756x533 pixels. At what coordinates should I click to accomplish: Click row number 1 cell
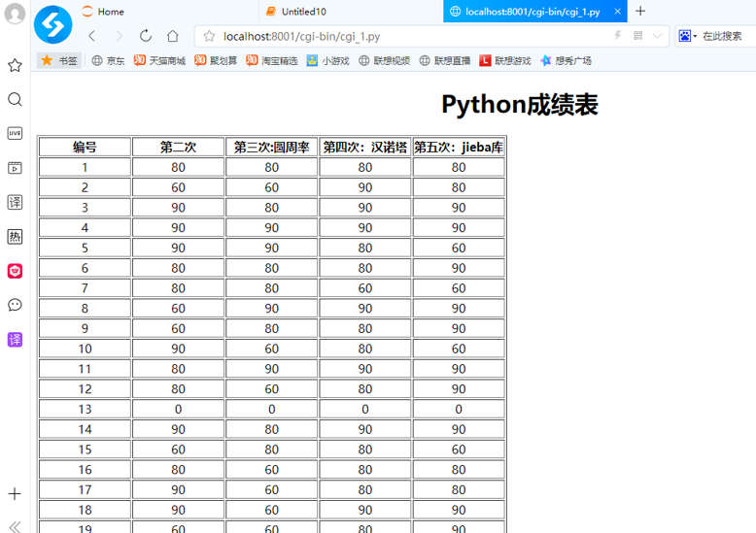[85, 167]
